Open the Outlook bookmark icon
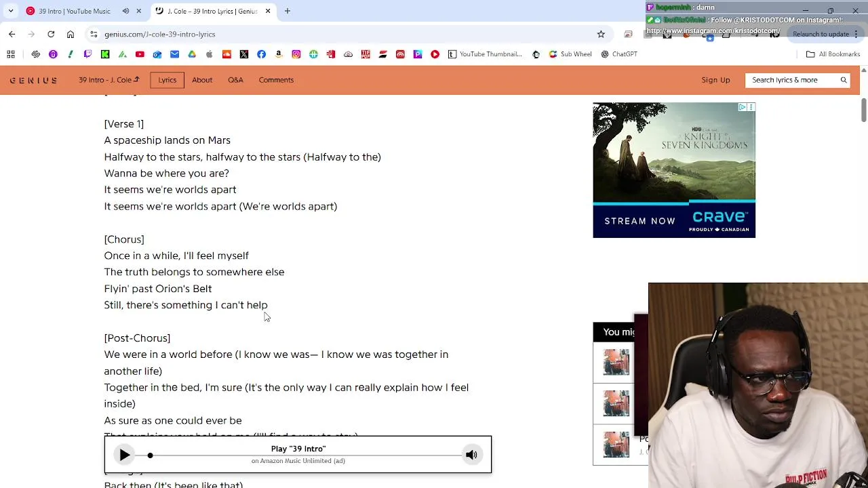868x488 pixels. click(157, 54)
